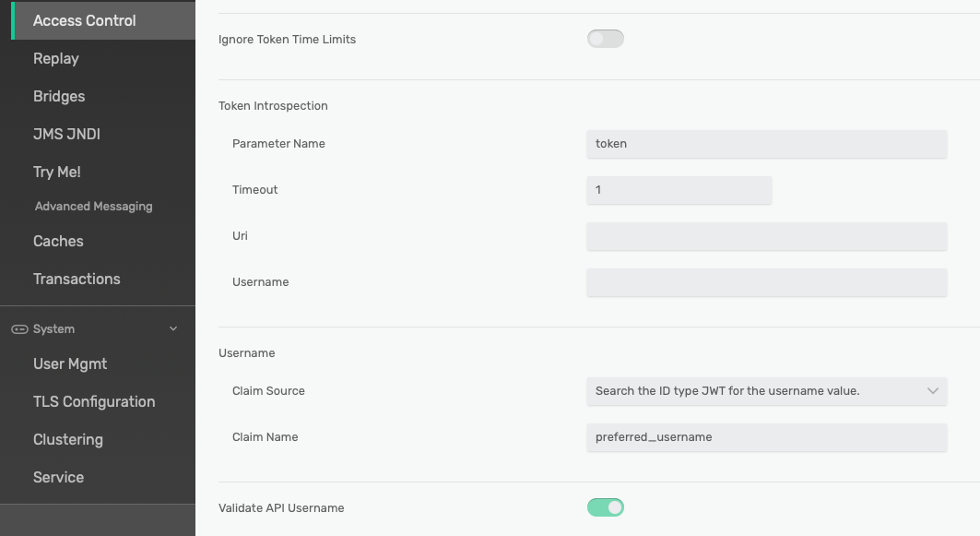This screenshot has height=536, width=980.
Task: Click the Claim Name label
Action: point(265,437)
